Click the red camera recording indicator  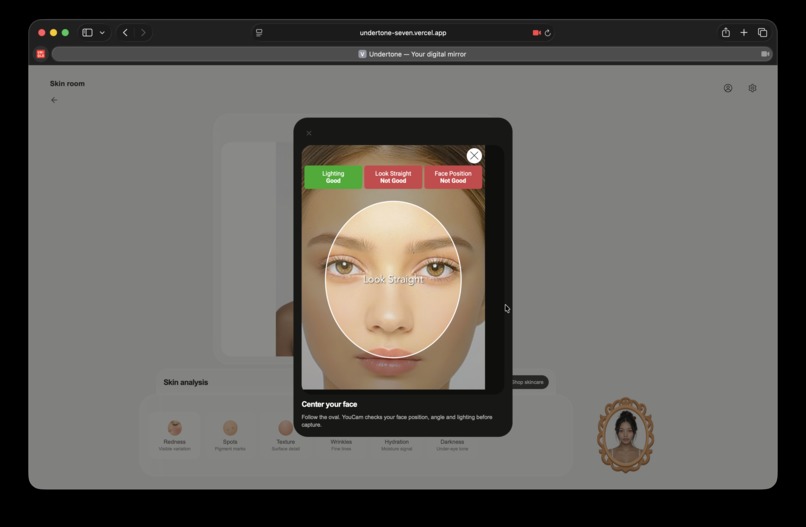537,32
